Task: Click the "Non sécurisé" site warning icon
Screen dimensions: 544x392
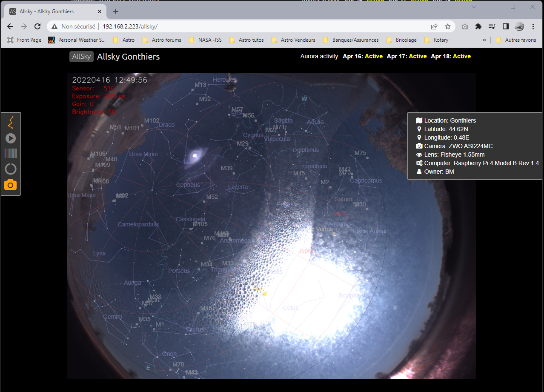Action: [x=54, y=26]
